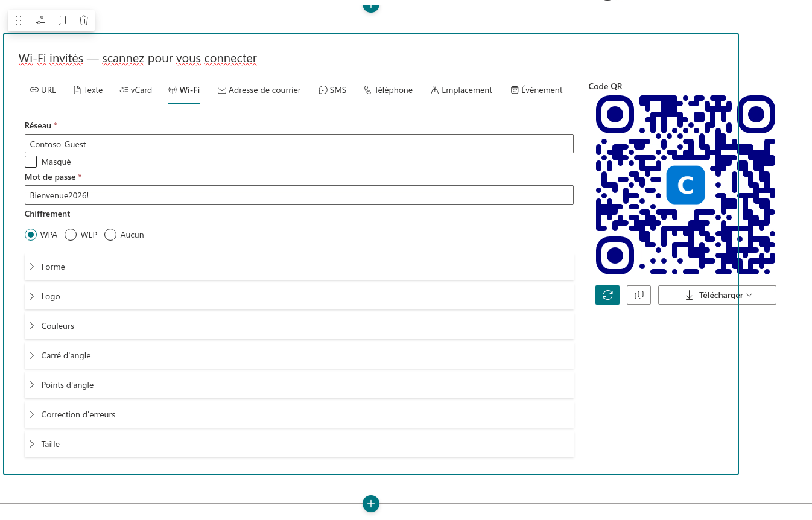Select WPA encryption
The height and width of the screenshot is (520, 812).
31,235
